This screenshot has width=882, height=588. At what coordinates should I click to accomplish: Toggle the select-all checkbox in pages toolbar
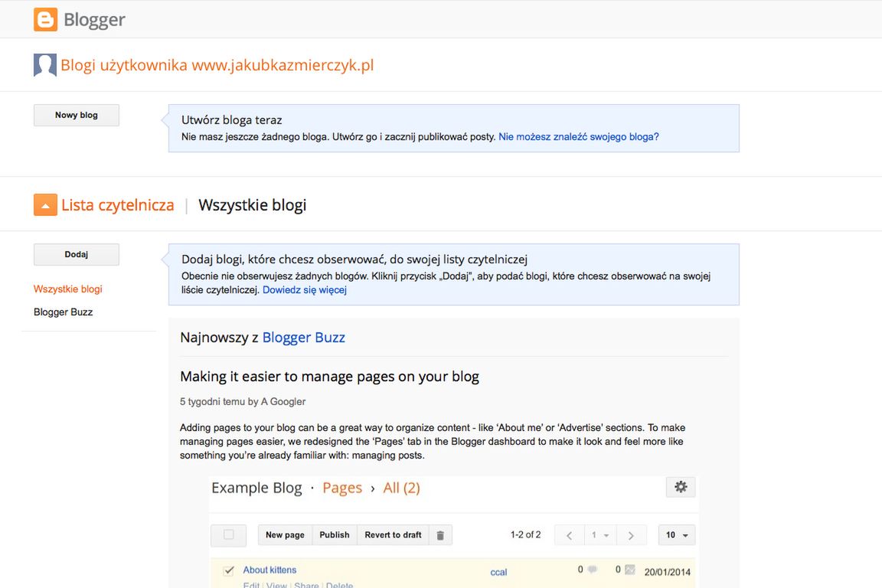click(x=228, y=535)
